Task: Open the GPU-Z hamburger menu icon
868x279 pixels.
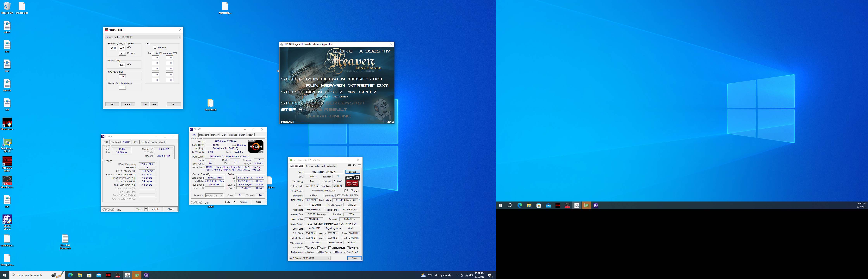Action: (359, 165)
